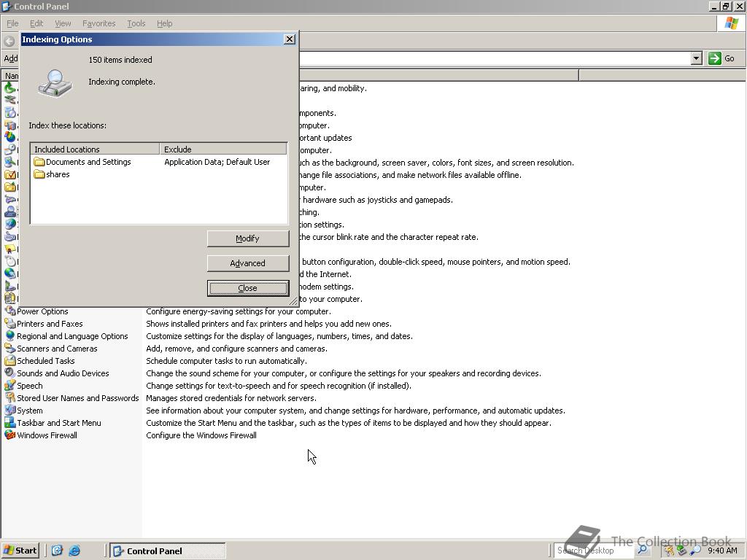Open the Favorites menu
This screenshot has width=747, height=560.
(99, 23)
